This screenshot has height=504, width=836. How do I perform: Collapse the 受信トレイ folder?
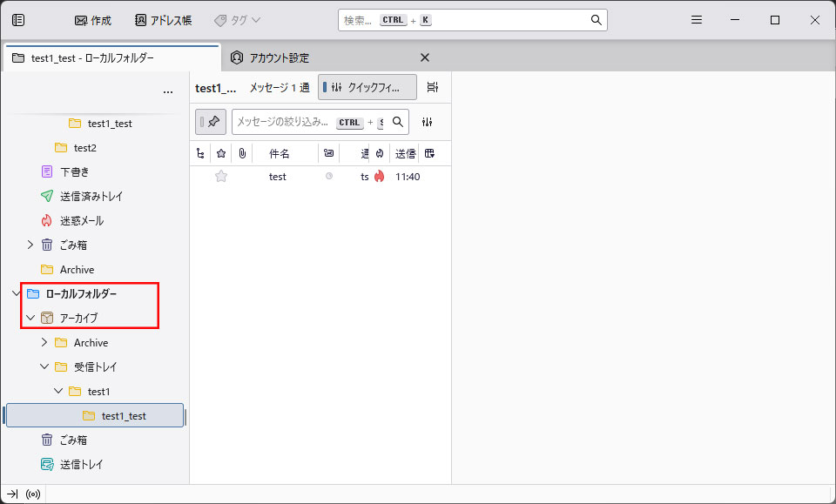(x=44, y=367)
